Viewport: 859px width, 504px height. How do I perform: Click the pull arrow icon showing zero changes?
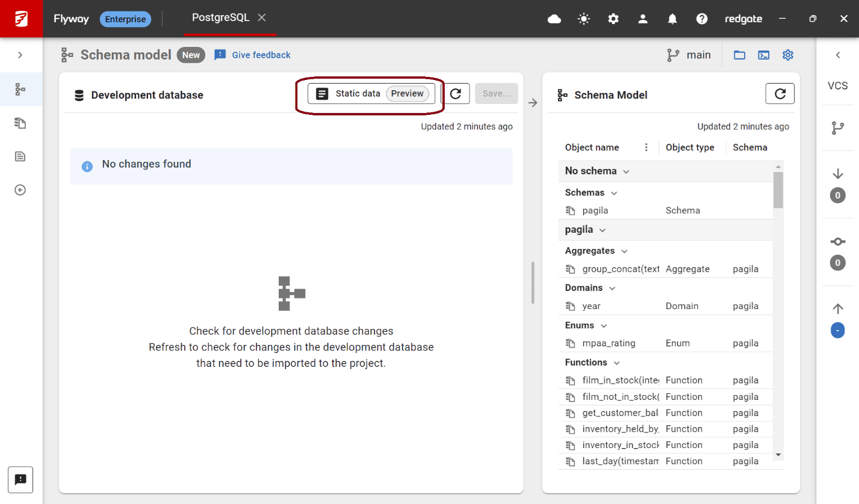click(x=837, y=173)
